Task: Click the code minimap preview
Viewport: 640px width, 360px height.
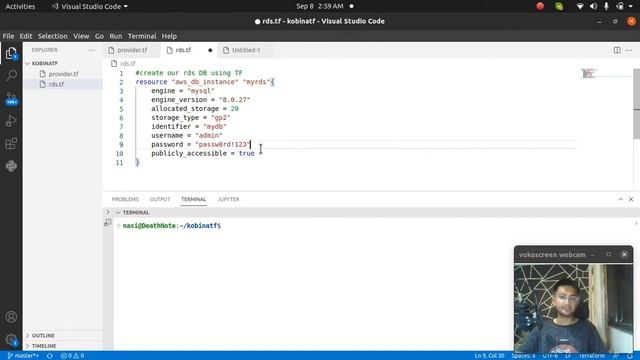Action: pos(589,73)
